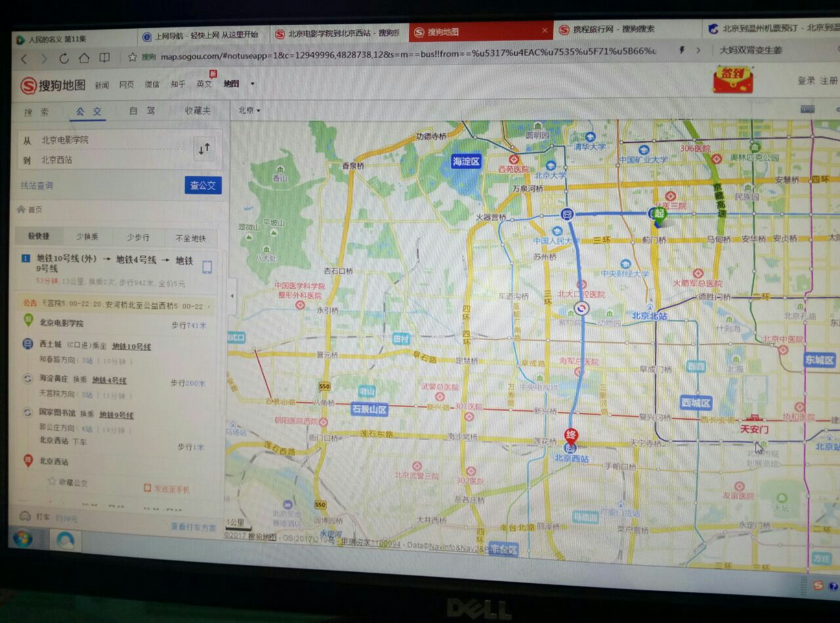Click the browser forward arrow

pos(44,58)
